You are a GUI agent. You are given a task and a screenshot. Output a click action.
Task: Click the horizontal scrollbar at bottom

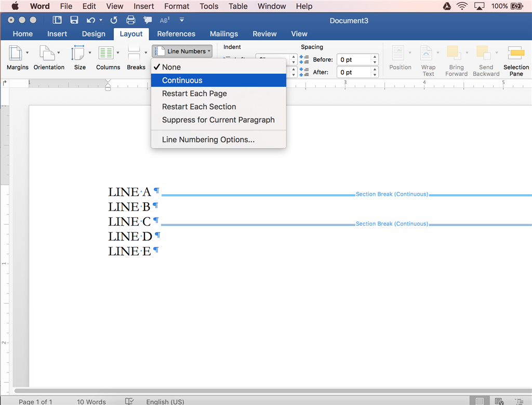coord(273,391)
